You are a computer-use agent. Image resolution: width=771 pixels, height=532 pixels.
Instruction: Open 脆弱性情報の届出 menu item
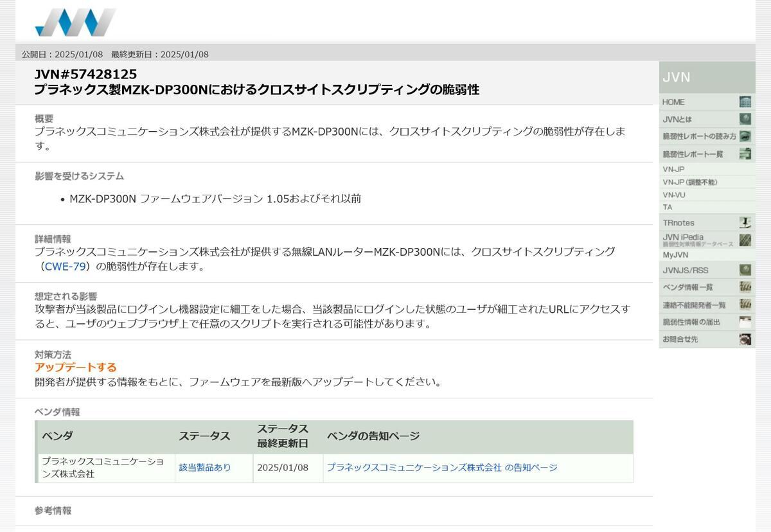(707, 322)
